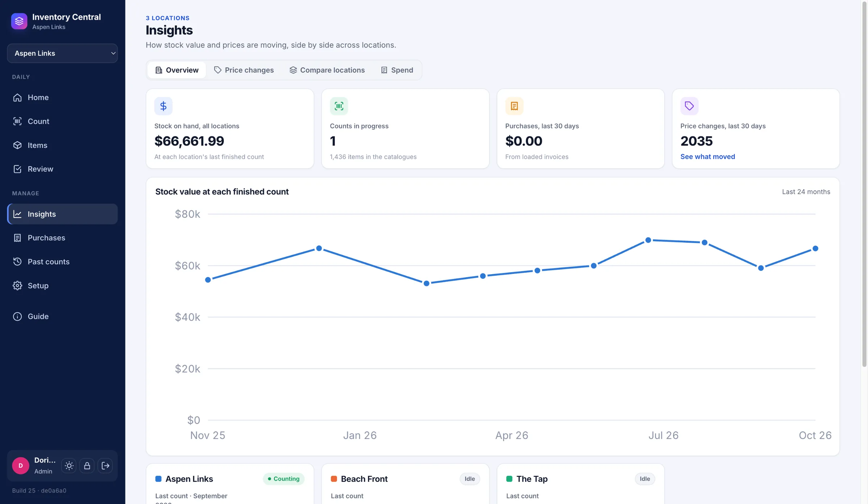Viewport: 868px width, 504px height.
Task: Click the Stock value at each finished count heading
Action: pyautogui.click(x=222, y=192)
